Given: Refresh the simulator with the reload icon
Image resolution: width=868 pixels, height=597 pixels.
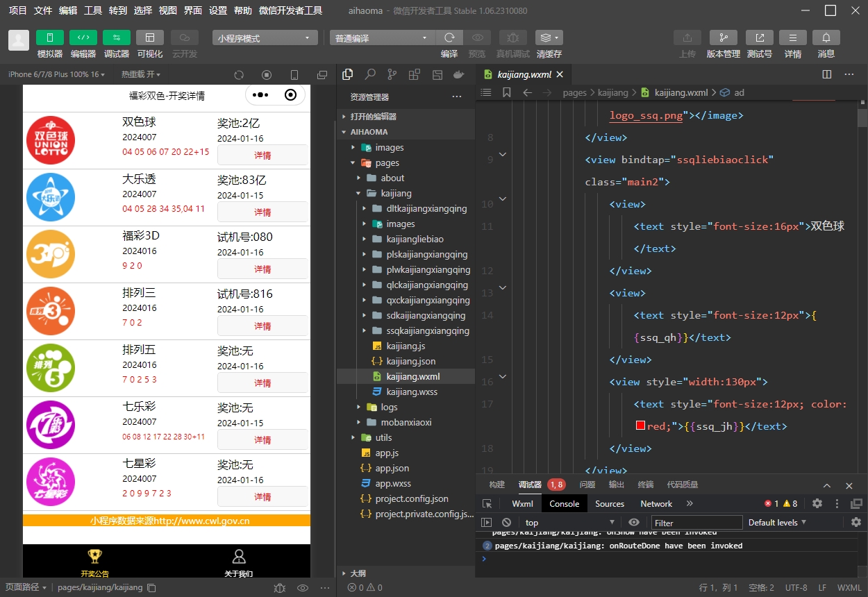Looking at the screenshot, I should click(x=239, y=75).
